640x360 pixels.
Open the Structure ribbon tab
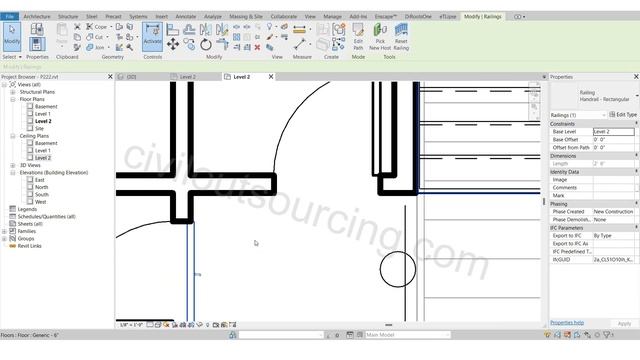68,16
